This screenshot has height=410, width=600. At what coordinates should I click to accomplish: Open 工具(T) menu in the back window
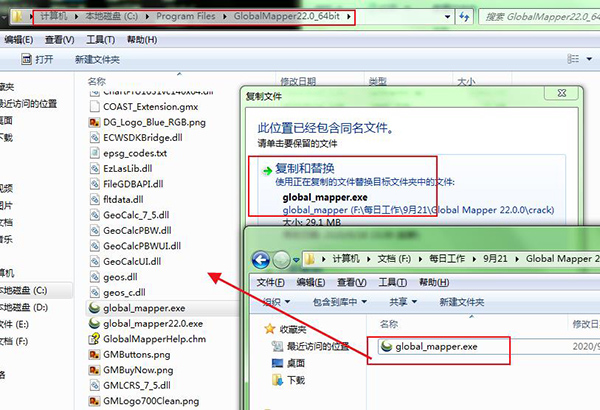(x=100, y=39)
